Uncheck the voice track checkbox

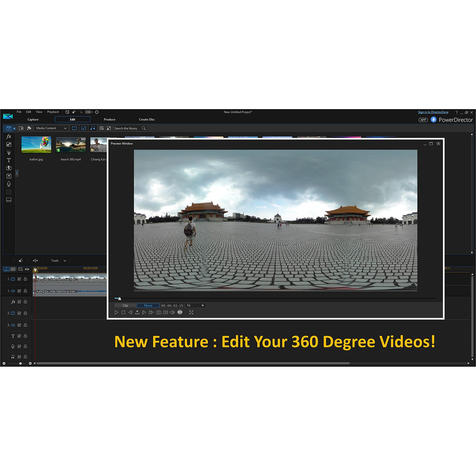[19, 346]
